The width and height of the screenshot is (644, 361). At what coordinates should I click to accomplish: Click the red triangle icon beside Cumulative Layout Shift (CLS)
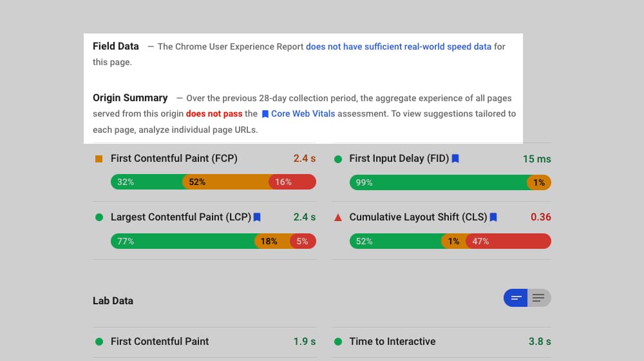click(x=338, y=217)
